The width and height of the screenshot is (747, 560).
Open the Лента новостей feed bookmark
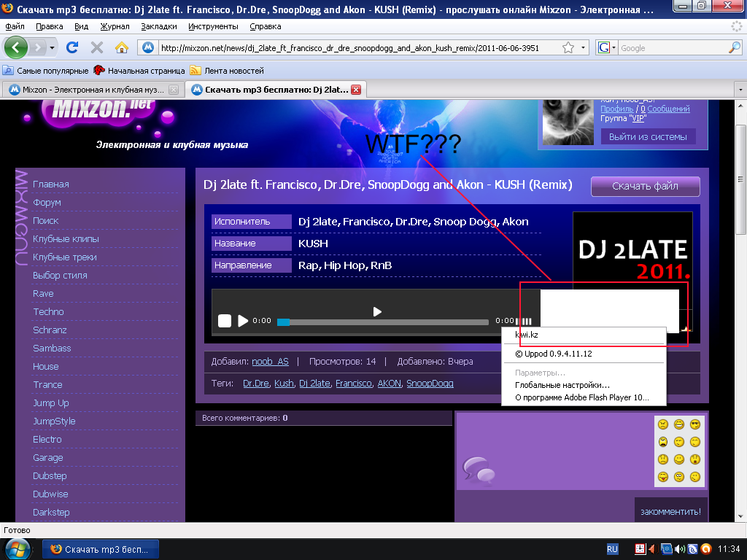click(227, 71)
